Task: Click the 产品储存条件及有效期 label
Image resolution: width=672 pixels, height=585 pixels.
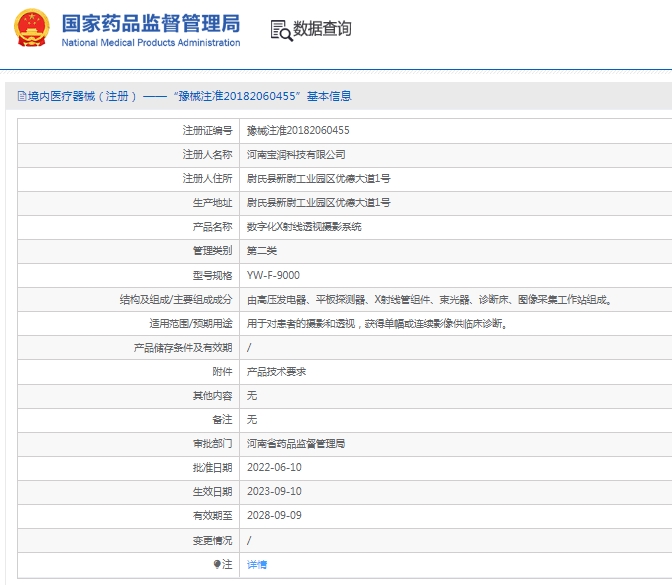Action: click(183, 348)
